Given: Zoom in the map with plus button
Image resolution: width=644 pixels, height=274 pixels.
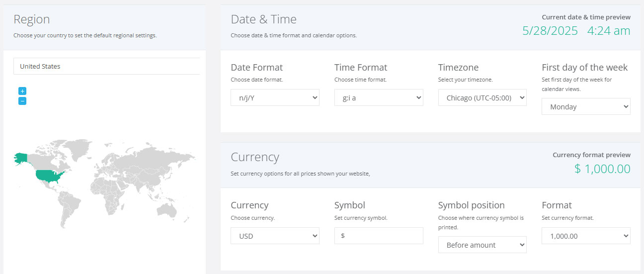Looking at the screenshot, I should (22, 91).
